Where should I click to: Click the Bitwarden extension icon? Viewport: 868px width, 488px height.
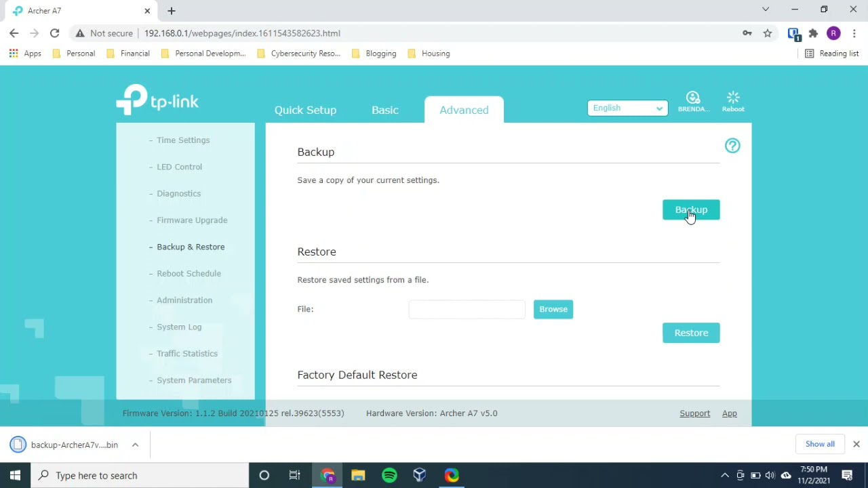(793, 33)
